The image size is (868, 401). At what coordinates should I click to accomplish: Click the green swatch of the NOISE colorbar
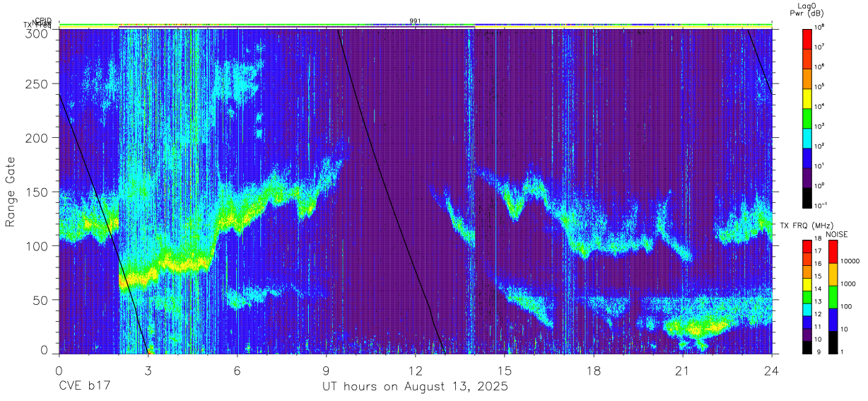[833, 297]
